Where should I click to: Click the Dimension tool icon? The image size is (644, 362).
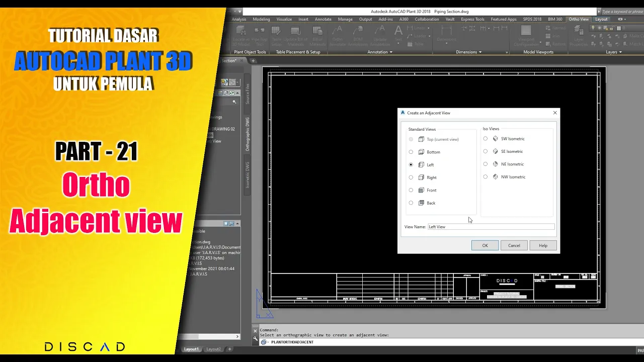(x=446, y=30)
